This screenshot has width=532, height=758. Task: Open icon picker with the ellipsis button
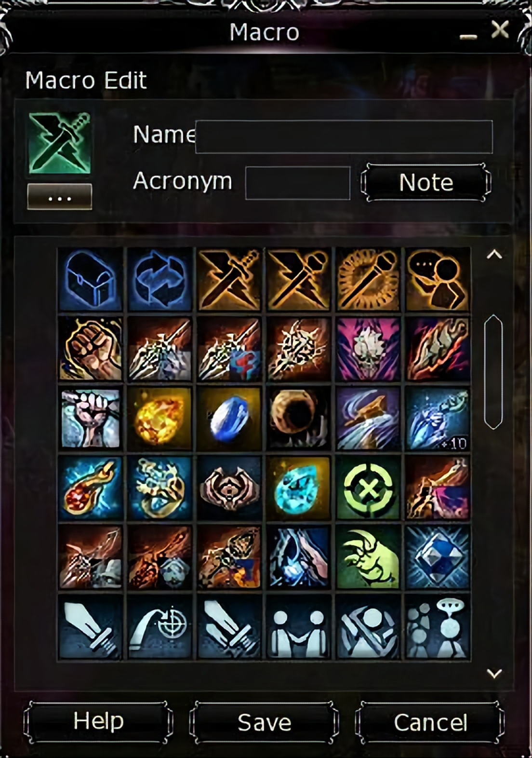[x=60, y=197]
